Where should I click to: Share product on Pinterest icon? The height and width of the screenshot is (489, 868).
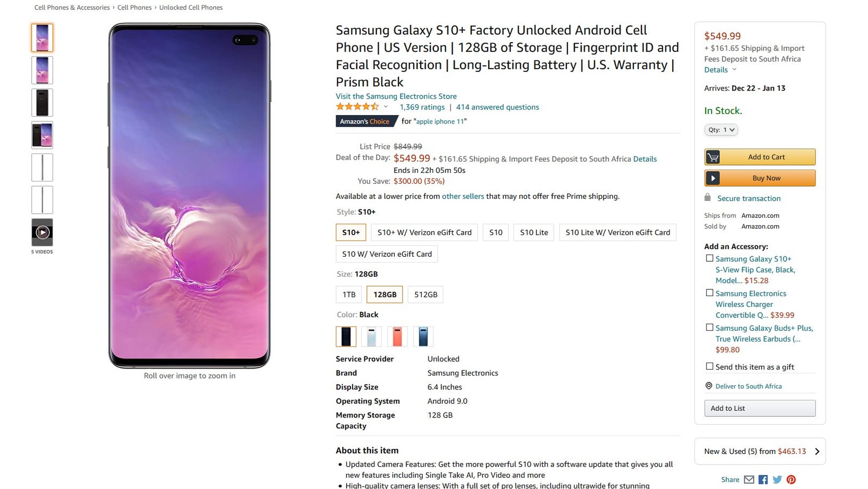click(x=791, y=479)
